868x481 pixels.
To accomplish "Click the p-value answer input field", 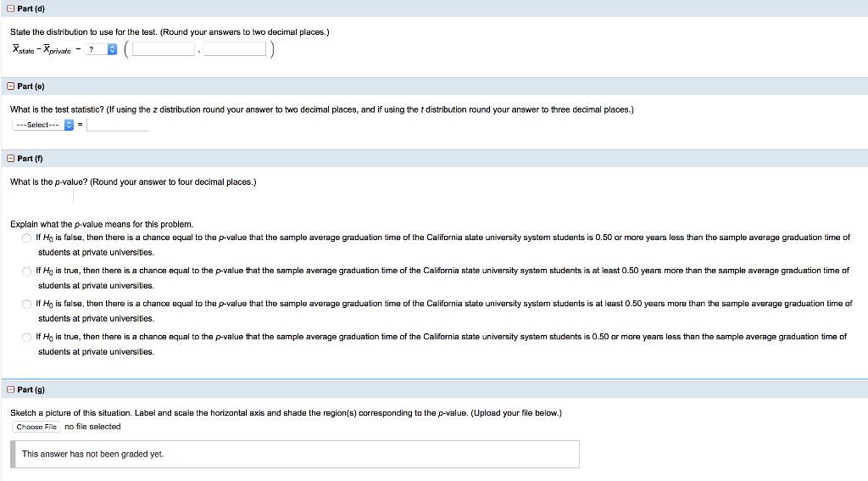I will (x=42, y=197).
